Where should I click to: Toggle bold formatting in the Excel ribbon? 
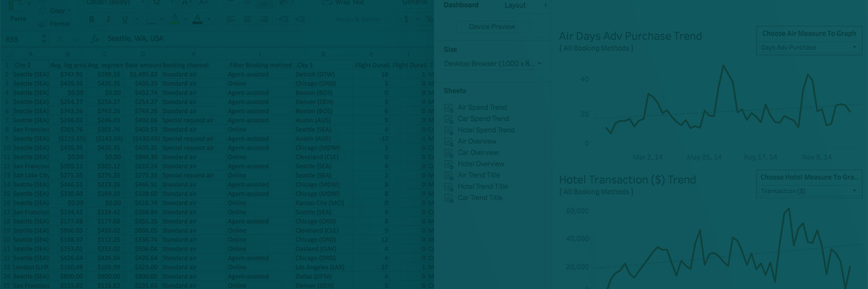click(92, 20)
